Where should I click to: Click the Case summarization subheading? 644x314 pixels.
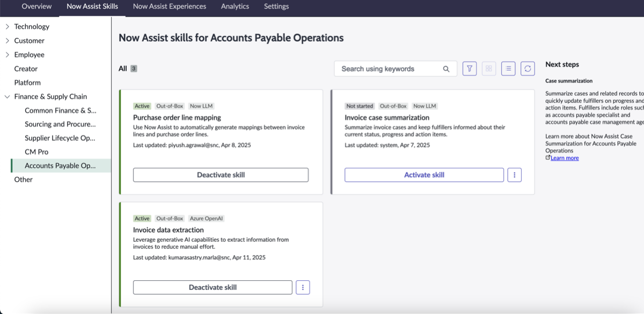[x=569, y=81]
